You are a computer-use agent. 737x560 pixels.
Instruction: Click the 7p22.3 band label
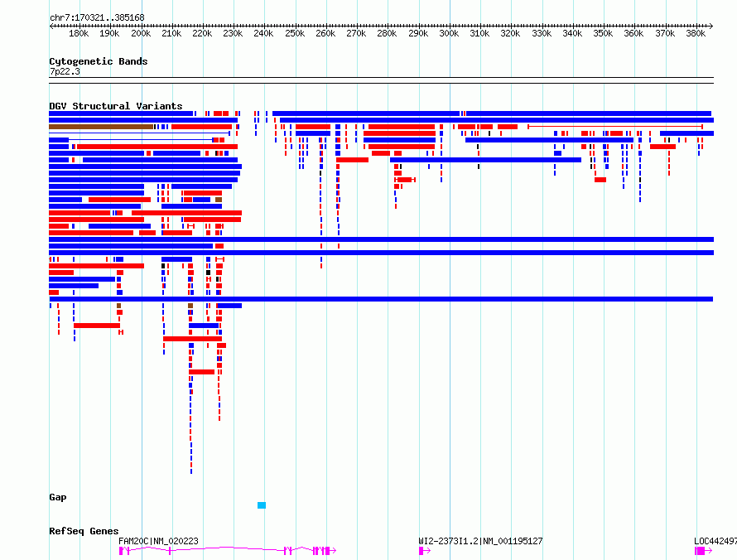click(x=65, y=71)
